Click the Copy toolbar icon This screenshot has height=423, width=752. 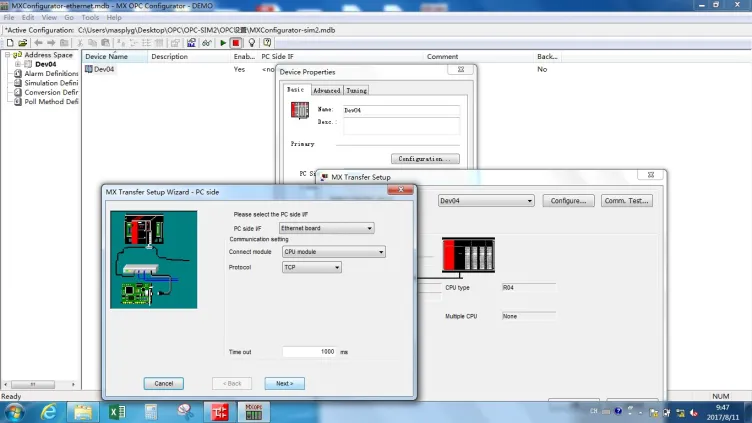click(x=93, y=43)
